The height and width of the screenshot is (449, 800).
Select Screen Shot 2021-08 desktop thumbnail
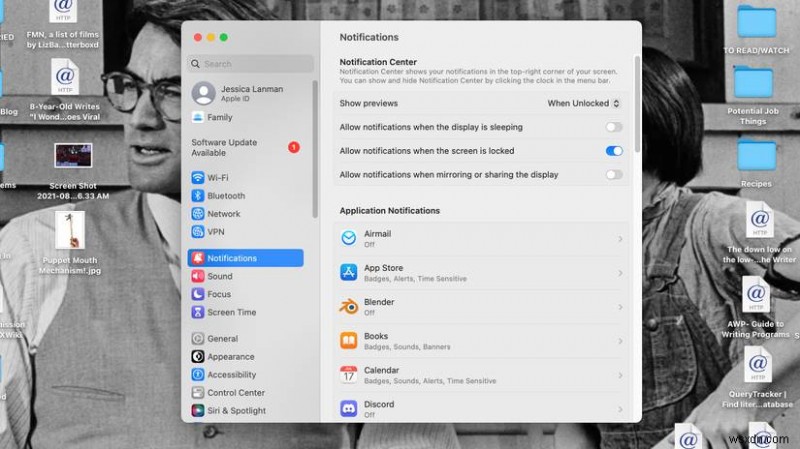point(73,156)
